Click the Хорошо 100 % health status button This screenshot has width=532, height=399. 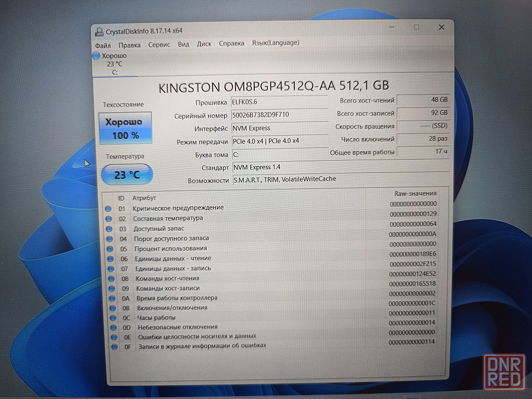(125, 128)
